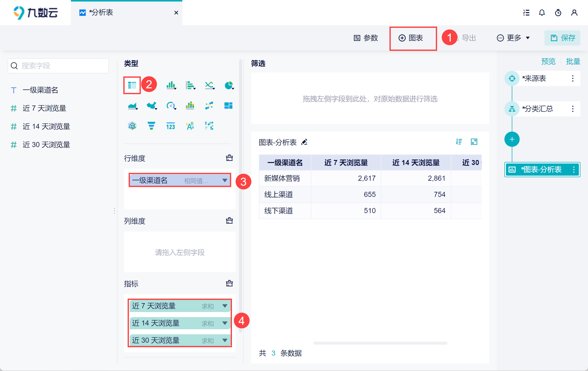Click the horizontal scrollbar under table

380,343
